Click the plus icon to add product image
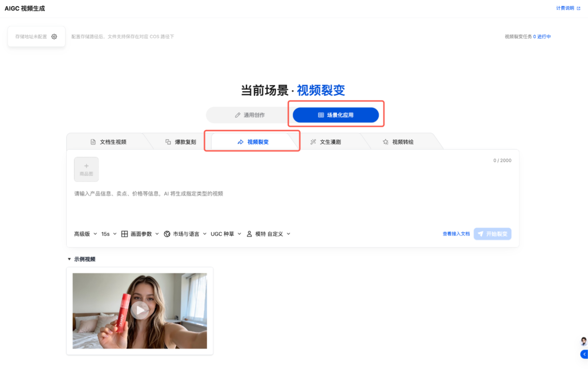This screenshot has height=373, width=588. click(x=86, y=166)
